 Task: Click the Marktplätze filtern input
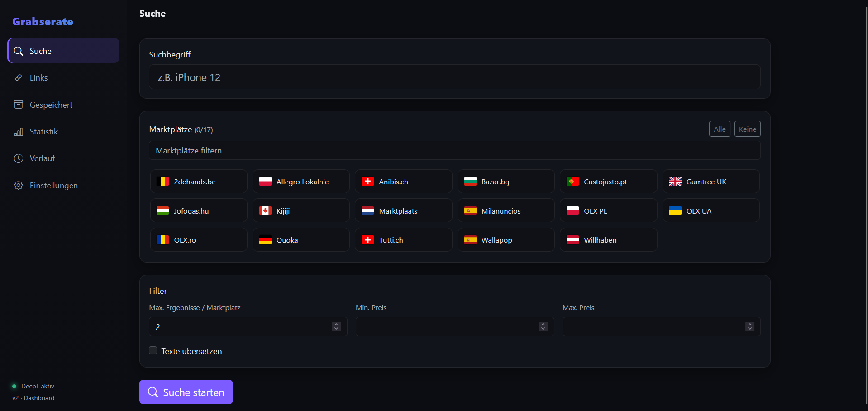pos(455,150)
